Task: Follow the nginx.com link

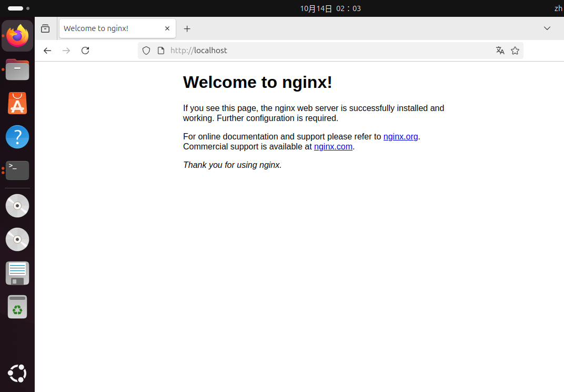Action: [x=333, y=147]
